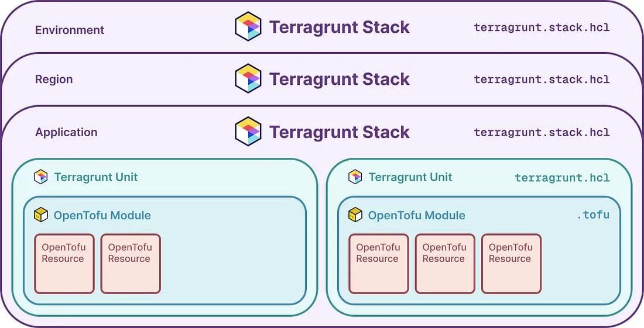Select third OpenTofu Resource box in right module
This screenshot has height=328, width=644.
(511, 264)
